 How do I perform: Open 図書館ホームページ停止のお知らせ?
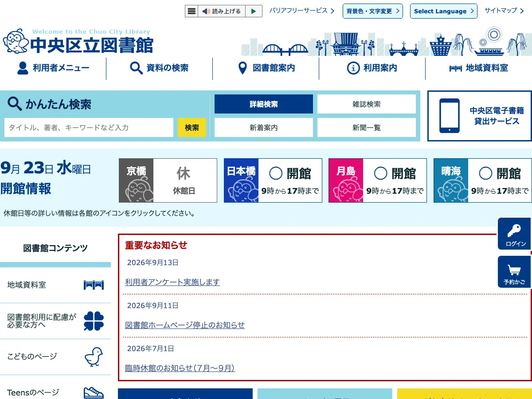click(x=185, y=325)
